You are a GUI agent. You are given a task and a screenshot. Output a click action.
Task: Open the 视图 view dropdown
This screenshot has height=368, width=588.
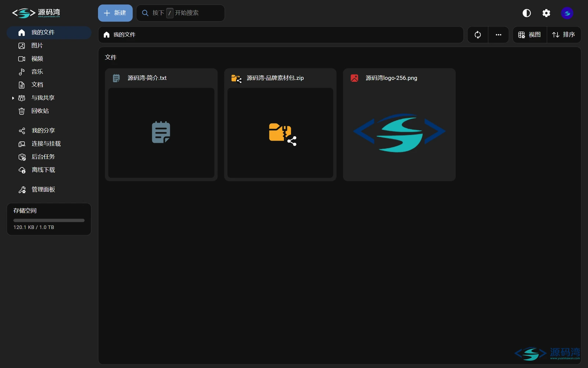[530, 35]
